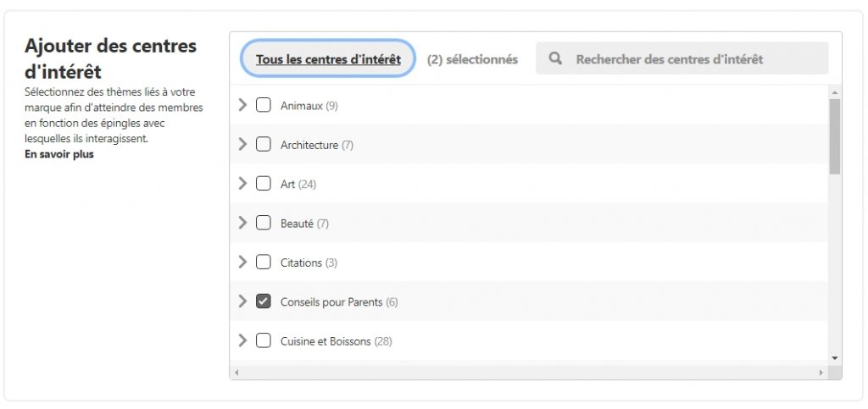Expand the Animaux category chevron
The image size is (868, 409).
coord(243,105)
